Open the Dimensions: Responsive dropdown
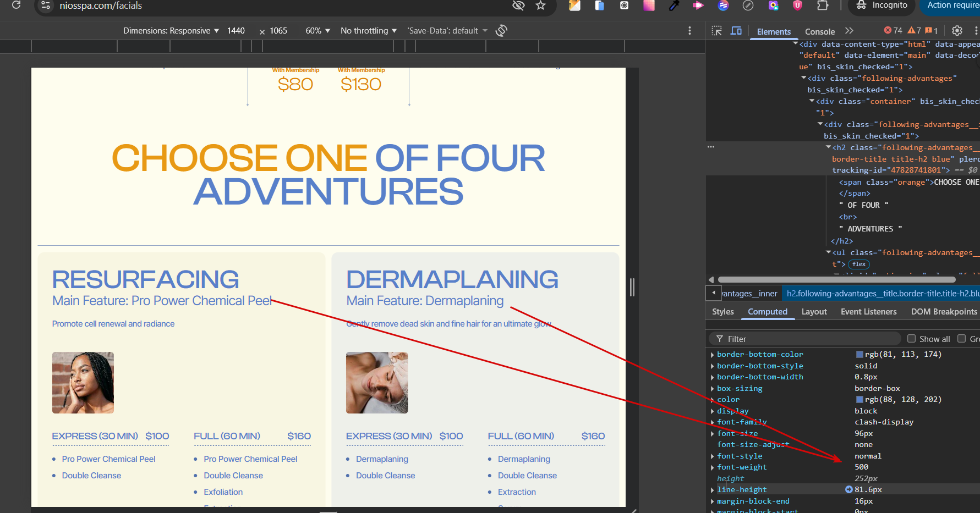The image size is (980, 513). point(171,31)
